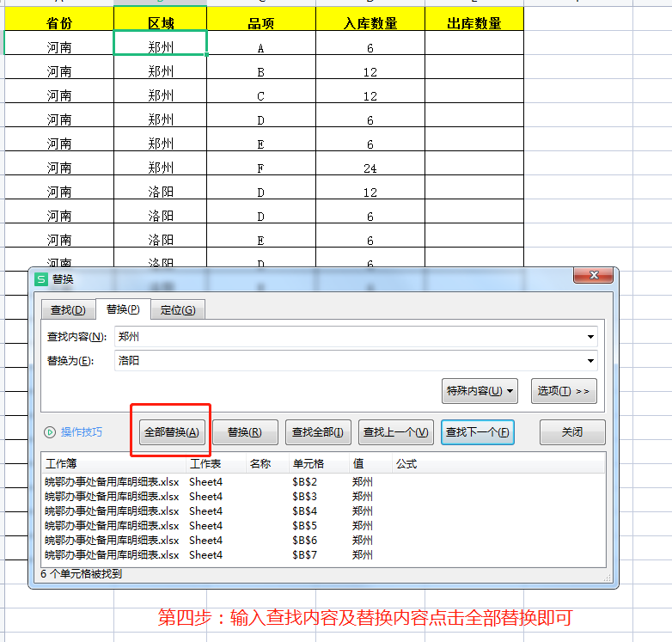The height and width of the screenshot is (642, 672).
Task: Open the replace-with history dropdown arrow
Action: coord(590,361)
